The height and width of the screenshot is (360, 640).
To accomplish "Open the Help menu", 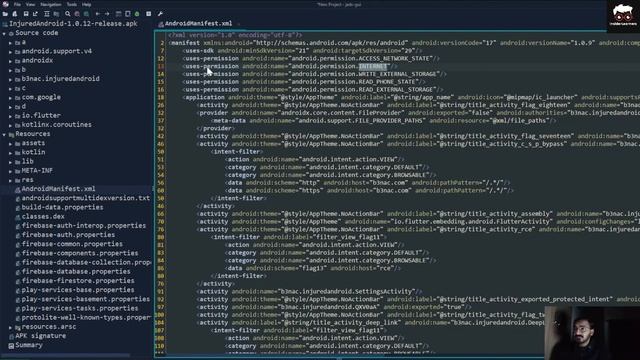I will click(x=87, y=4).
